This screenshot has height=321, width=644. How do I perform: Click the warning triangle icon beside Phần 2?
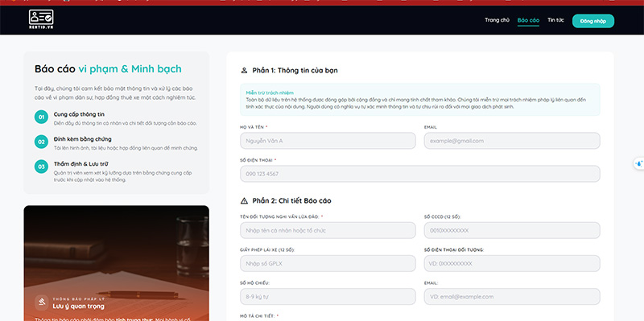pos(244,201)
